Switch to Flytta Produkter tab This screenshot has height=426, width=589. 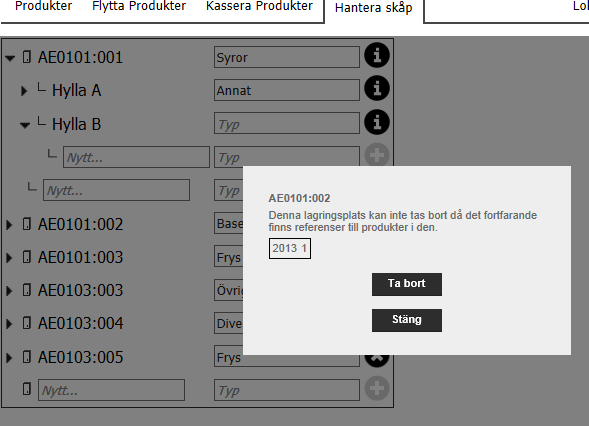click(x=139, y=6)
